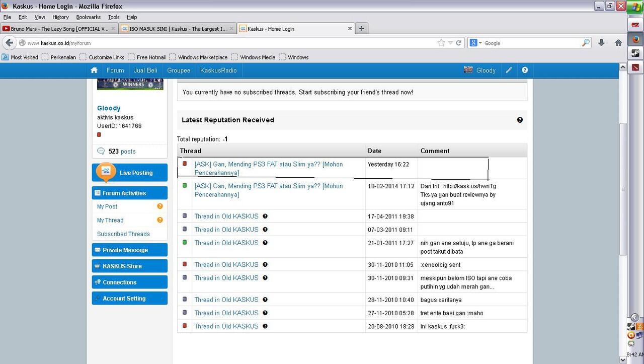Open the URL history dropdown arrow

click(450, 43)
